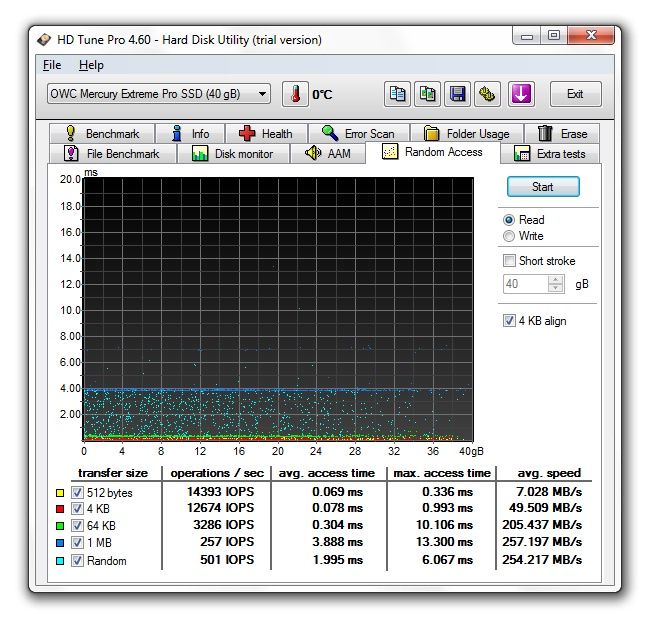Open options with the tools icon
This screenshot has height=620, width=650.
pos(487,94)
